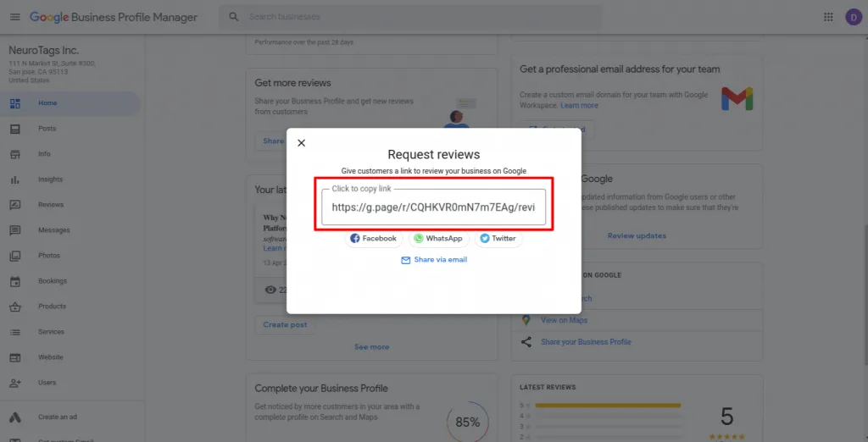Click the Google Business Profile Manager logo

114,17
